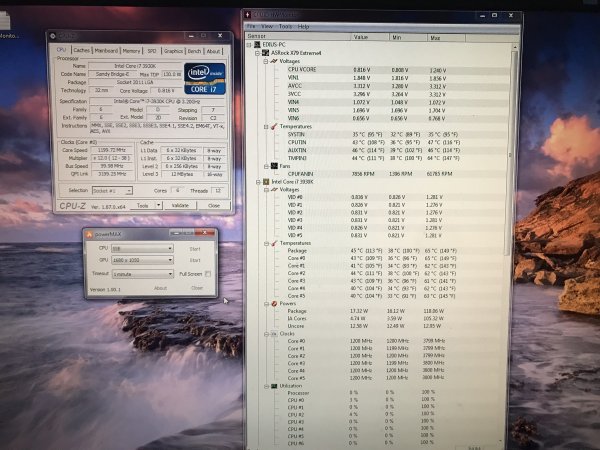Viewport: 600px width, 450px height.
Task: Select the CPUFANIN row
Action: point(378,174)
